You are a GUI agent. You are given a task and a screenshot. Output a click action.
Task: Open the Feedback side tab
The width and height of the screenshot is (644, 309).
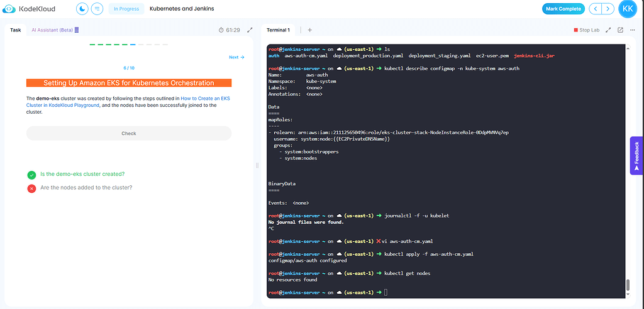636,155
